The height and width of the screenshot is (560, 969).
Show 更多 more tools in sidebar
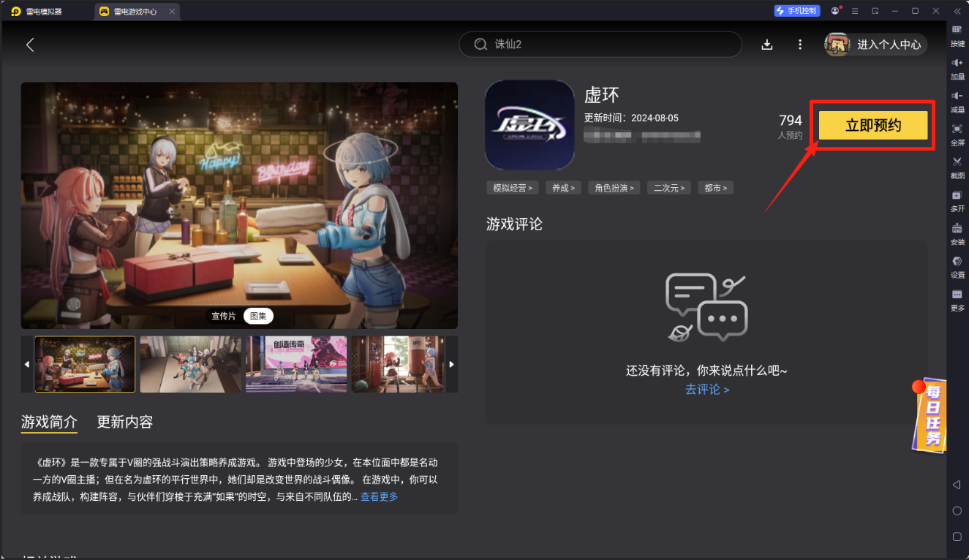(957, 299)
